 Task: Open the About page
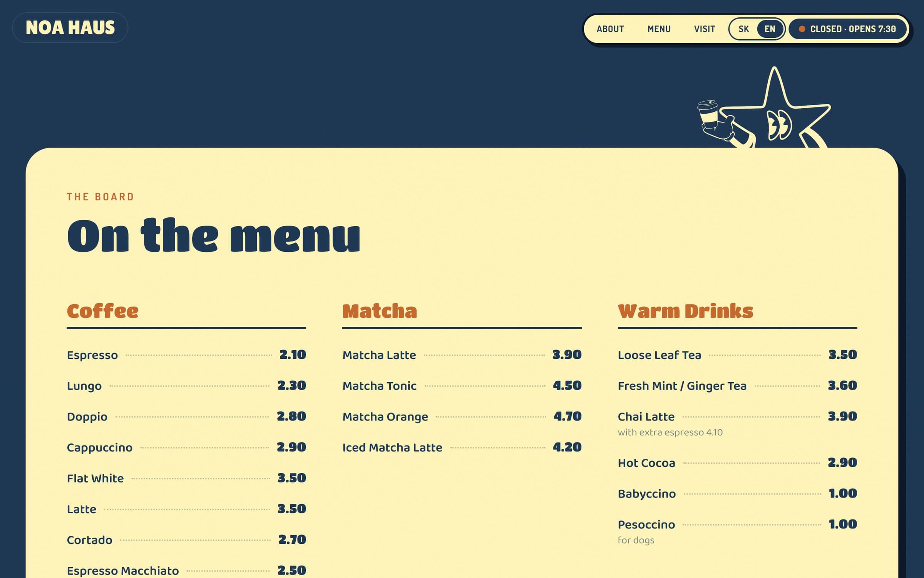610,29
